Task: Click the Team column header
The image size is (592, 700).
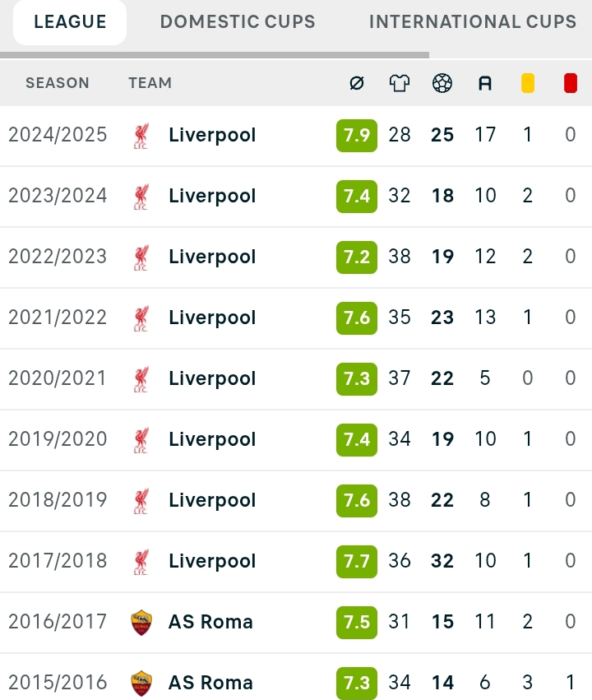Action: click(150, 83)
